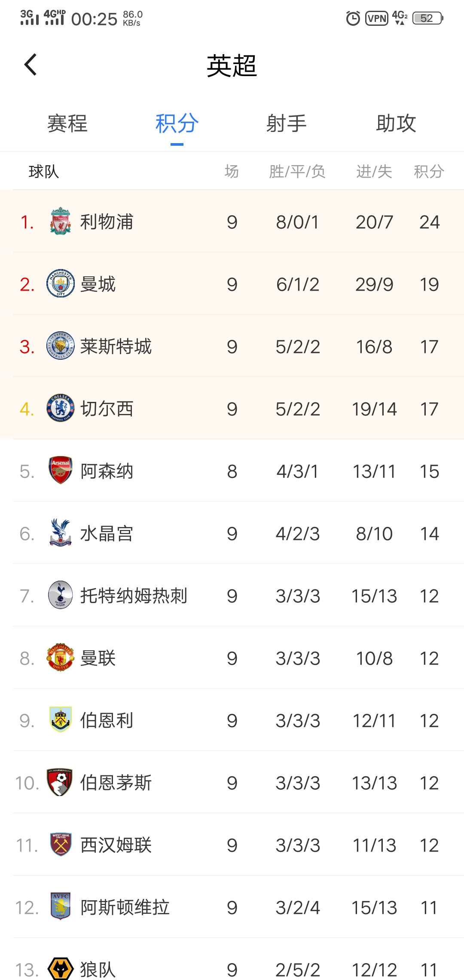Tap the Manchester City crest
This screenshot has height=980, width=464.
point(61,284)
